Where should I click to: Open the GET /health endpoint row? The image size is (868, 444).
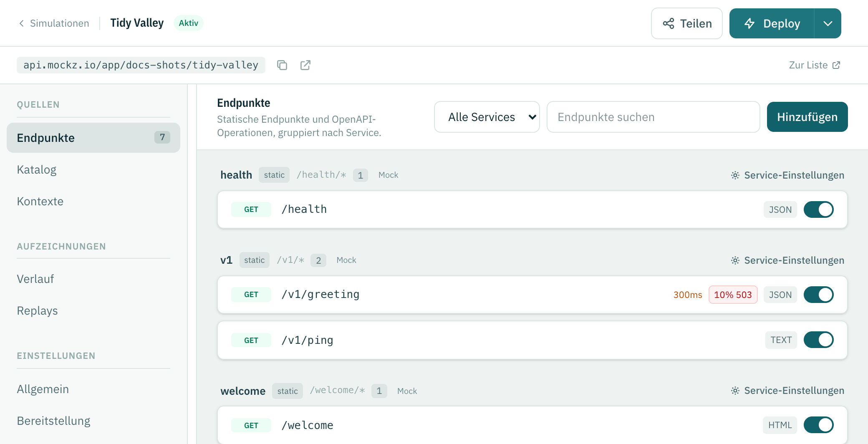tap(532, 209)
